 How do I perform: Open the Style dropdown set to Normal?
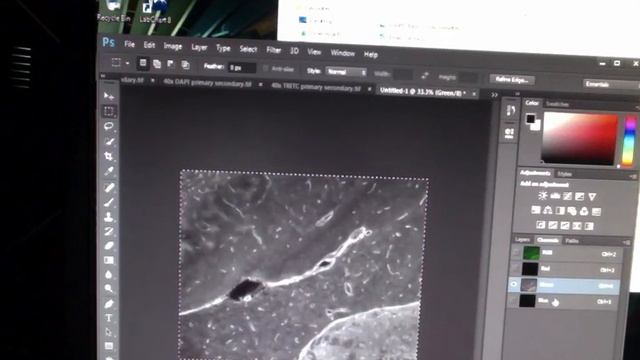tap(346, 72)
